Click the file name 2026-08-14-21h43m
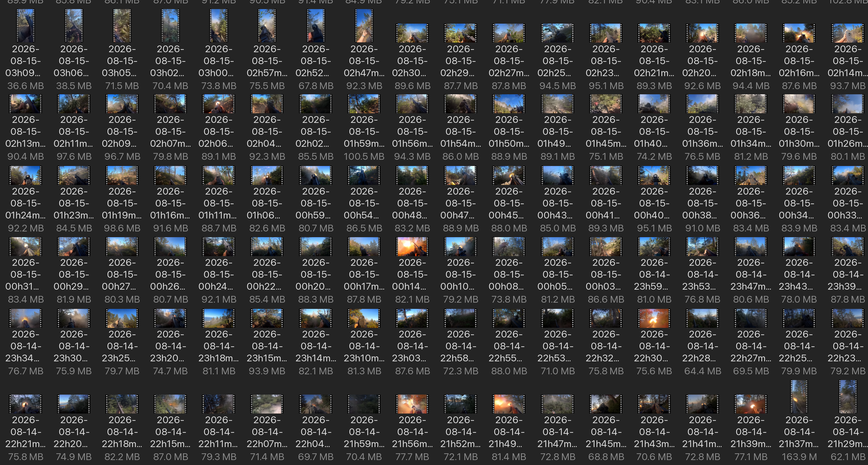Image resolution: width=868 pixels, height=465 pixels. tap(654, 432)
